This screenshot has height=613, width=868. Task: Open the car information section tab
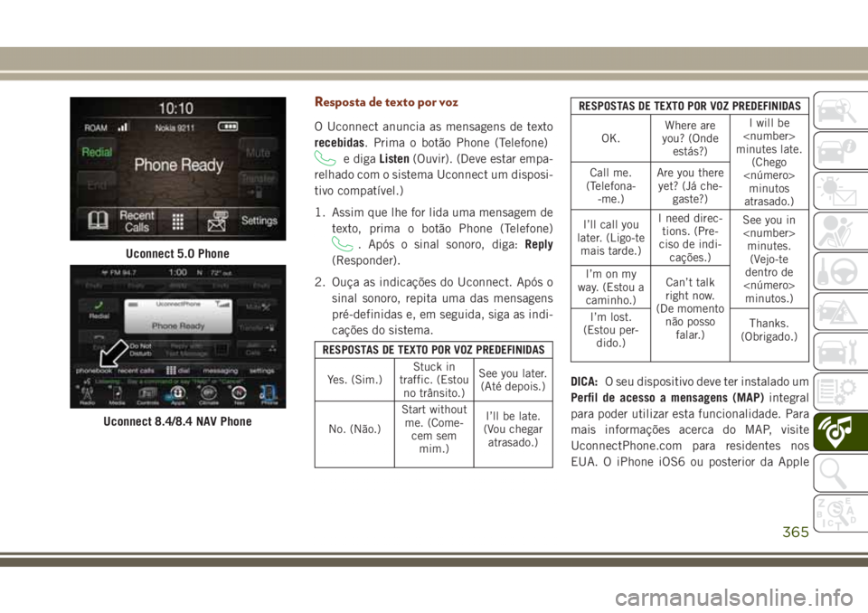point(840,151)
